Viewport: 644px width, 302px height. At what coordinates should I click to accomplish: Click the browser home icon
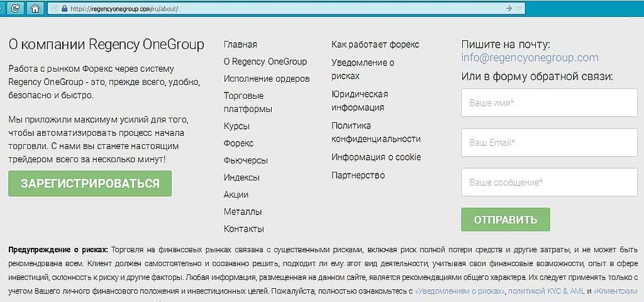[35, 8]
